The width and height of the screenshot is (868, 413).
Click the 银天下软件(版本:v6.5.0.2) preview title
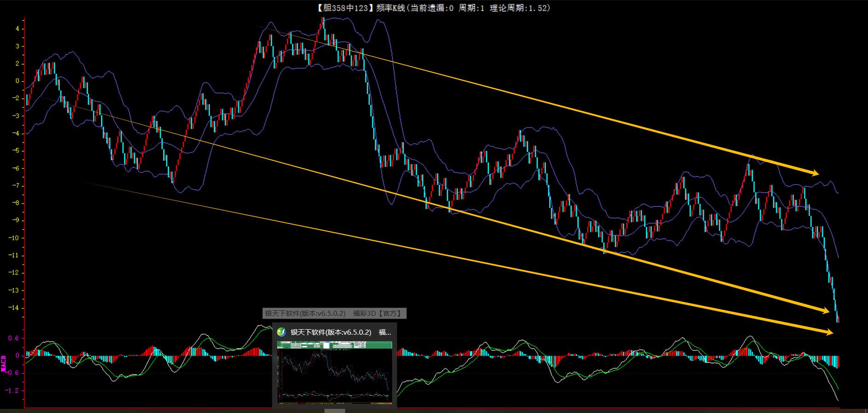pyautogui.click(x=330, y=332)
